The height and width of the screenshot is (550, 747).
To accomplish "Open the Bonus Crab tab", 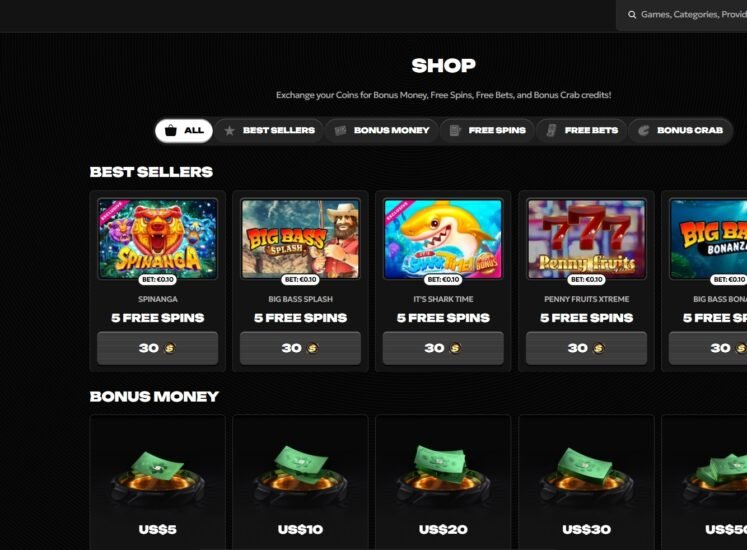I will tap(680, 131).
